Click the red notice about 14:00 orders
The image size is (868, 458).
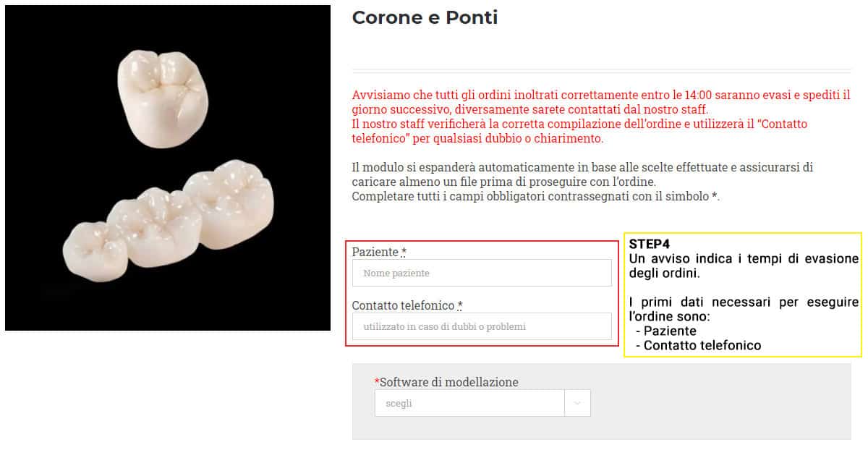[601, 102]
